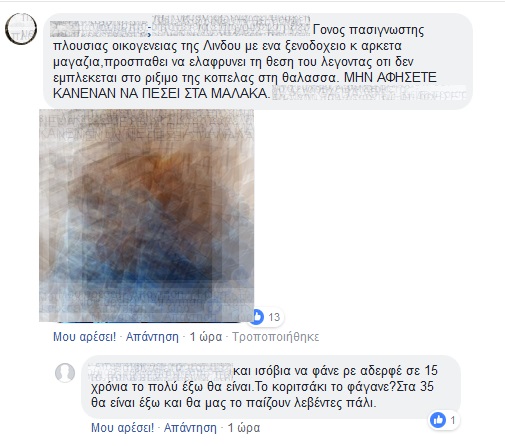
Task: Open the reply author's default silhouette avatar
Action: point(65,372)
